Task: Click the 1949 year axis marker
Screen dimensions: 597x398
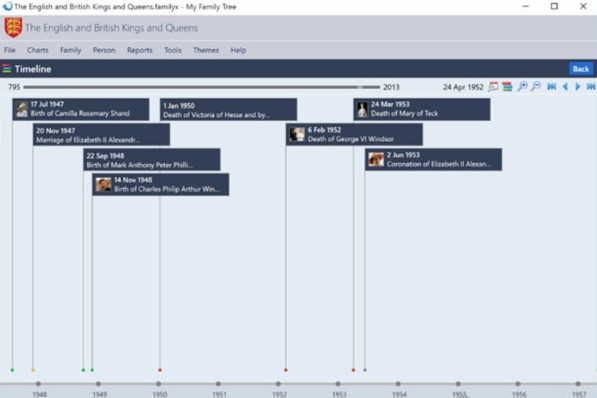Action: click(x=98, y=384)
